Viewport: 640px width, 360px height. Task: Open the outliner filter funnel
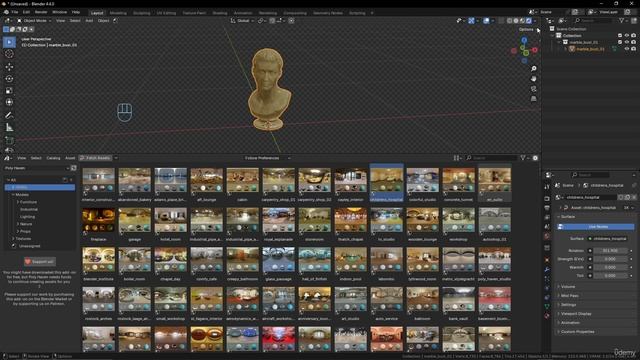point(621,20)
